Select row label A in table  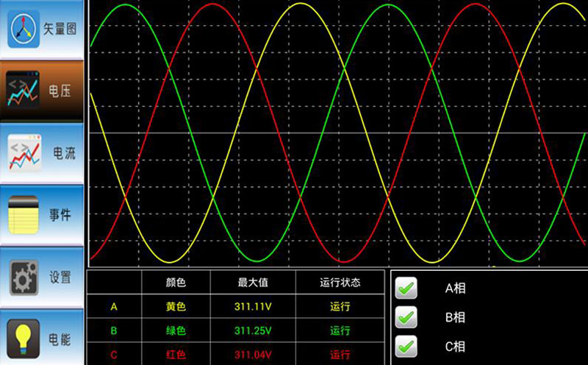tap(114, 307)
